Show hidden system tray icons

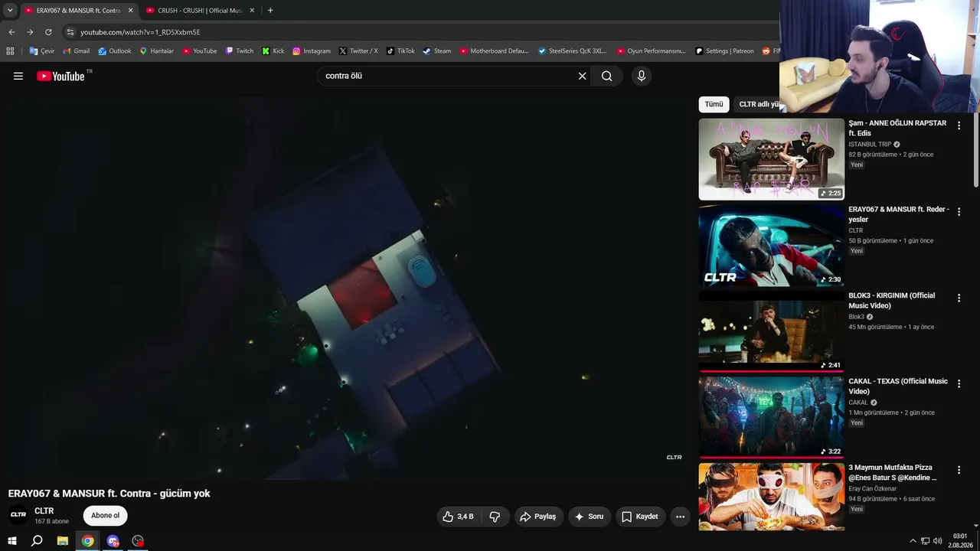[x=913, y=541]
